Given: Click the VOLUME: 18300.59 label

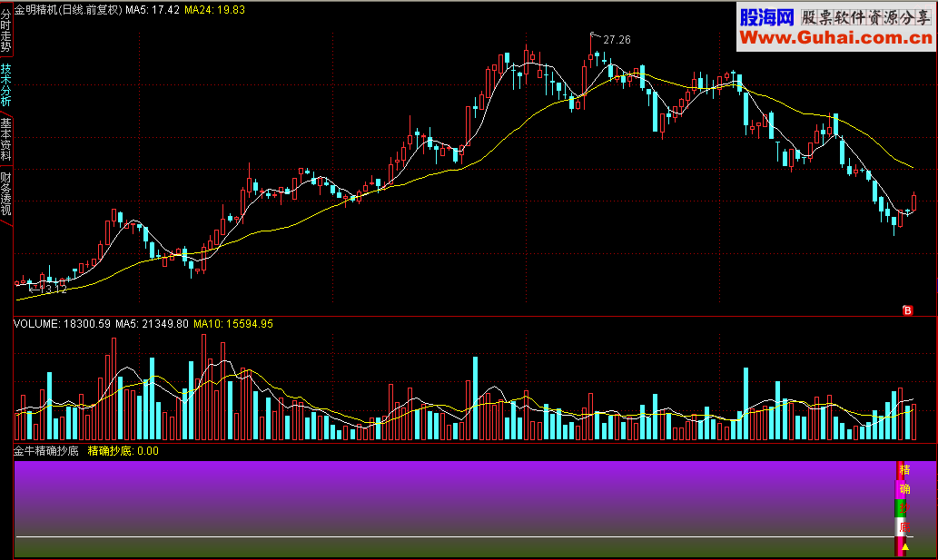Looking at the screenshot, I should (x=63, y=324).
